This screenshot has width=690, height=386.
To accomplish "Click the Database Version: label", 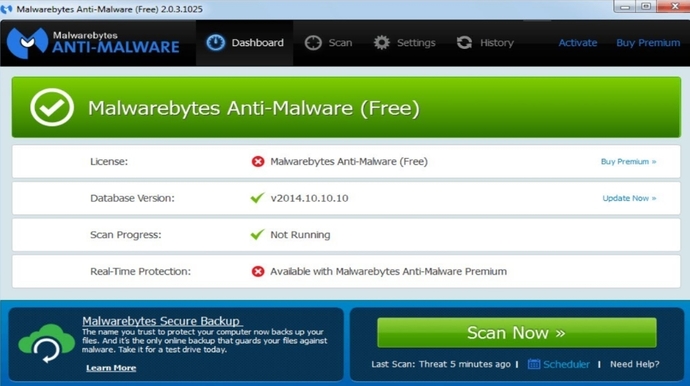I will click(x=132, y=198).
